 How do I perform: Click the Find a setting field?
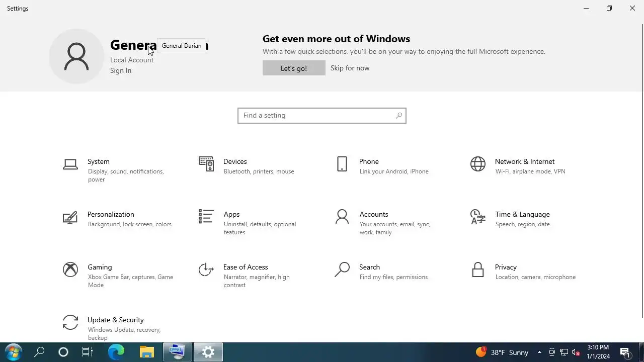[322, 116]
